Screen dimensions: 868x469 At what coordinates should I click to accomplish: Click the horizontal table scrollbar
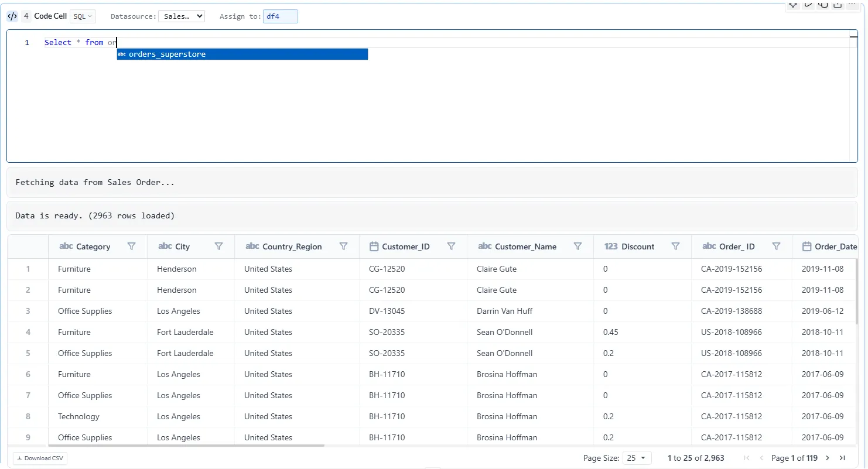186,446
